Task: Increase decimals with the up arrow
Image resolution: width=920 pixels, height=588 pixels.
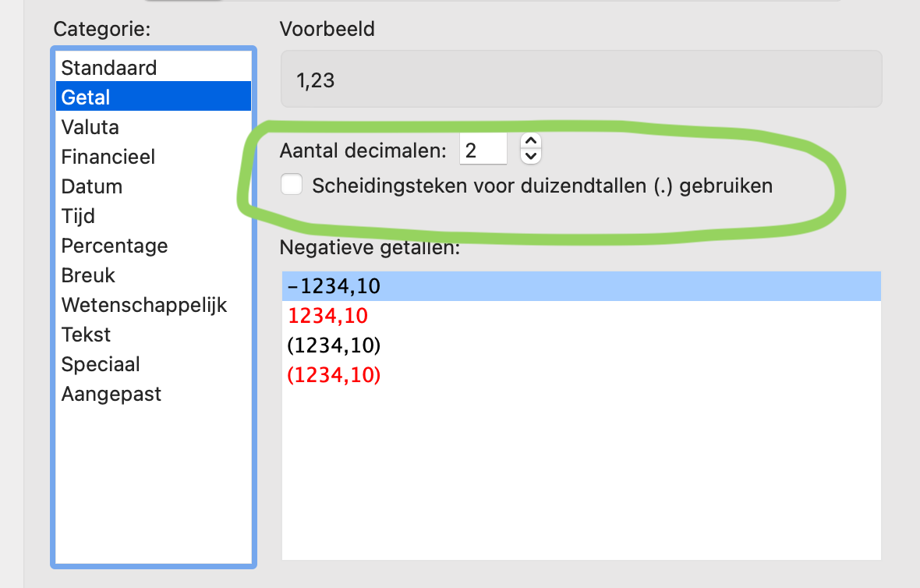Action: coord(531,141)
